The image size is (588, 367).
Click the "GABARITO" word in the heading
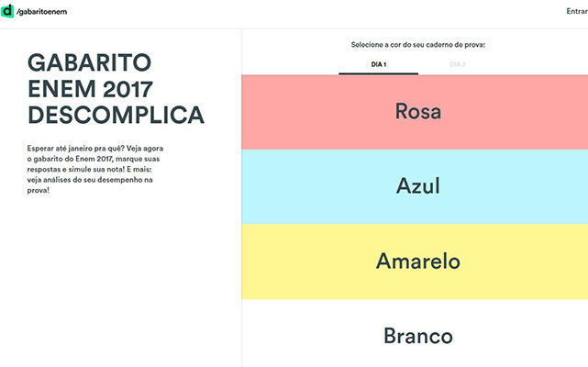point(89,62)
